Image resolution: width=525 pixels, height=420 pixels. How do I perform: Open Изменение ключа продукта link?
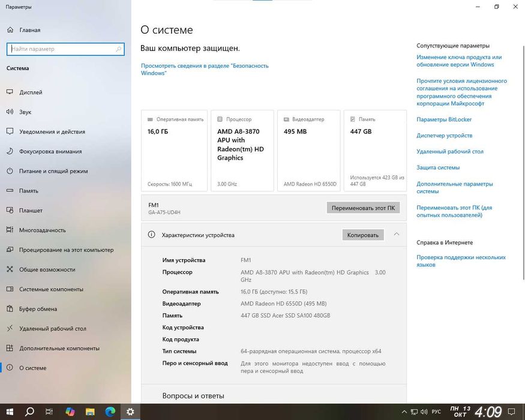459,61
